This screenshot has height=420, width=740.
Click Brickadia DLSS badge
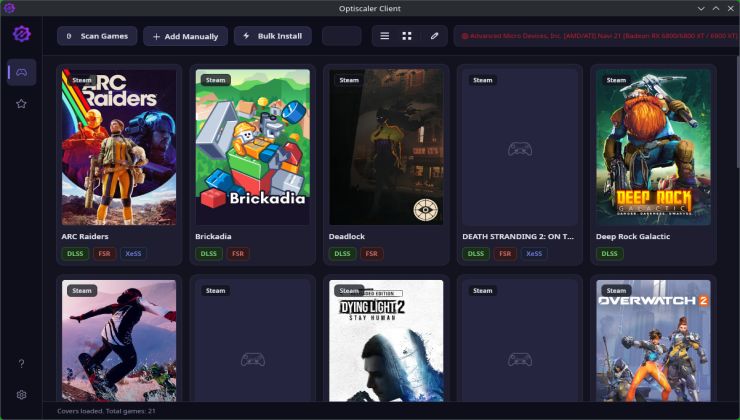[x=209, y=253]
